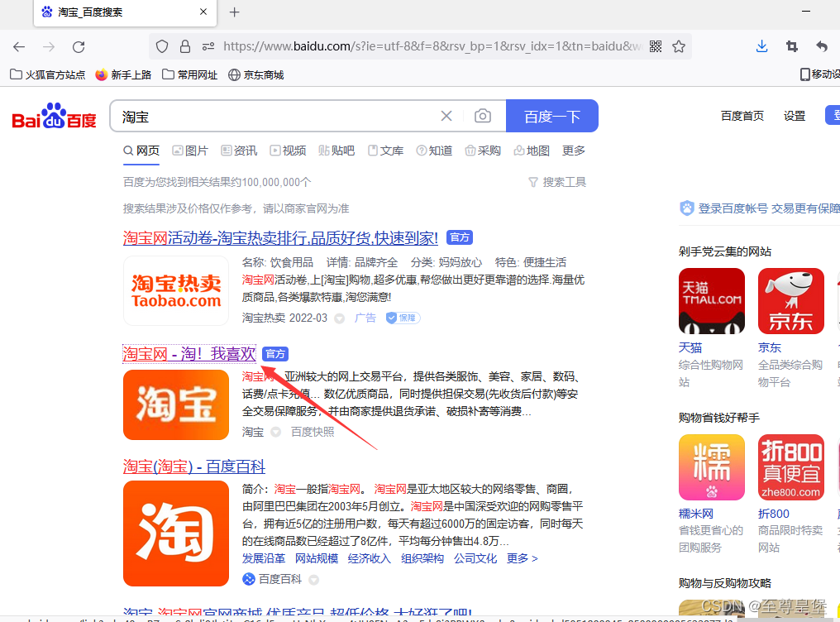
Task: Click the browser forward arrow
Action: tap(49, 46)
